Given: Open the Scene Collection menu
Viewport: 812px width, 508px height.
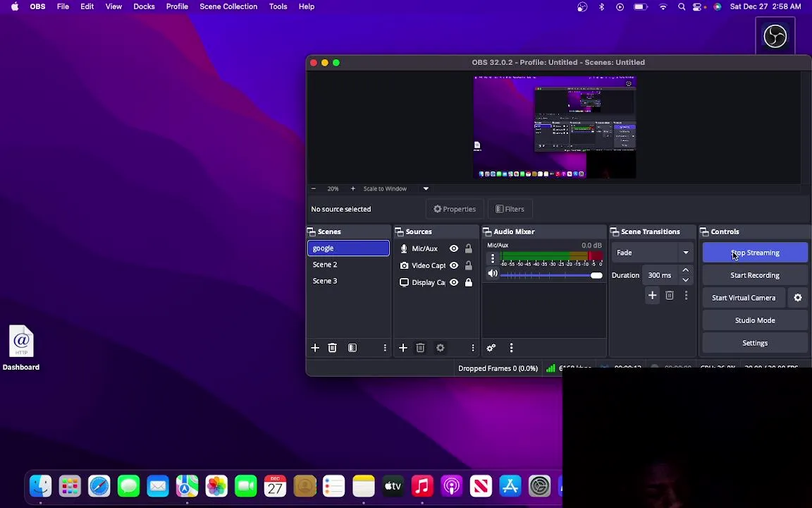Looking at the screenshot, I should [x=228, y=7].
